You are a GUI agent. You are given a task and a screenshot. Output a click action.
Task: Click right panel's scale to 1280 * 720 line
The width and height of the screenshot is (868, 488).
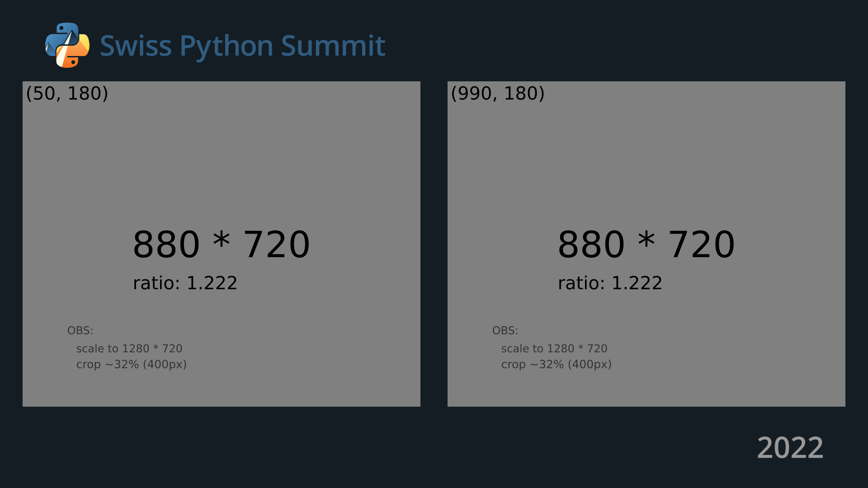pyautogui.click(x=554, y=349)
